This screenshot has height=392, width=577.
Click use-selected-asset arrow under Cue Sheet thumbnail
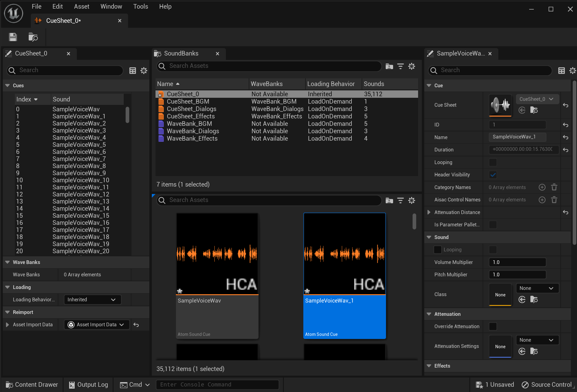522,110
